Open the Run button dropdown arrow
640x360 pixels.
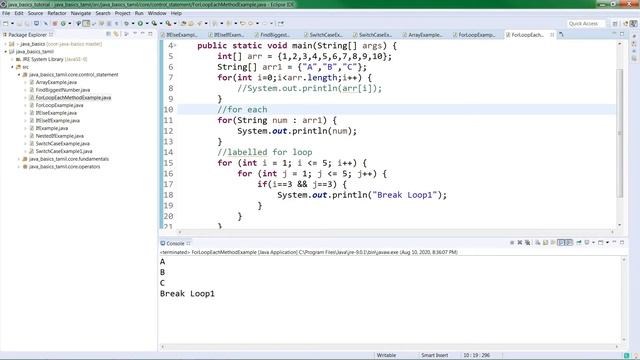(147, 24)
